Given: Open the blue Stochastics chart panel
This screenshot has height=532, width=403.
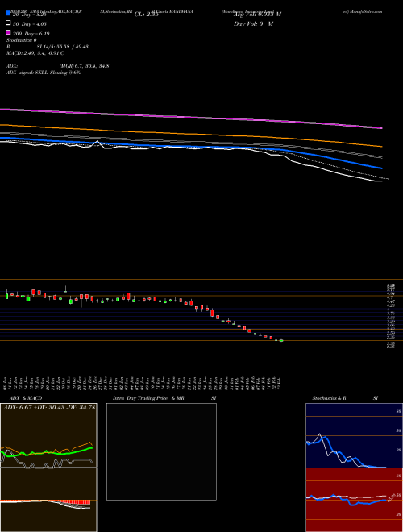Looking at the screenshot, I should (354, 435).
